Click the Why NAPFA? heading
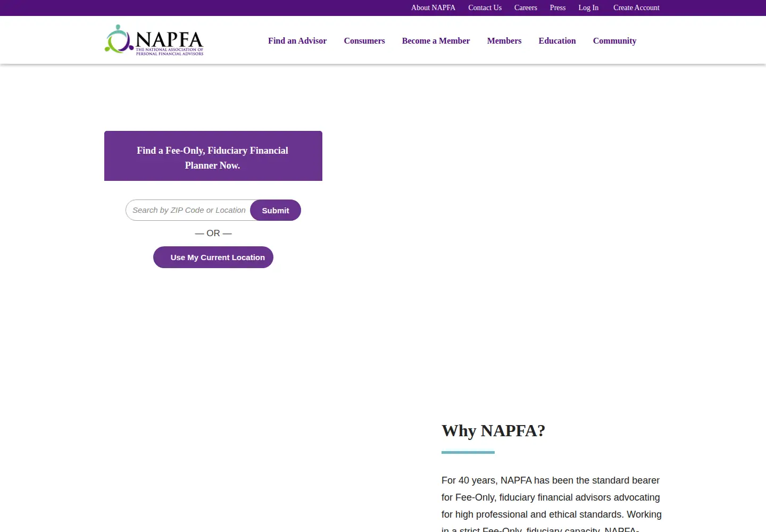This screenshot has height=532, width=766. [x=494, y=430]
